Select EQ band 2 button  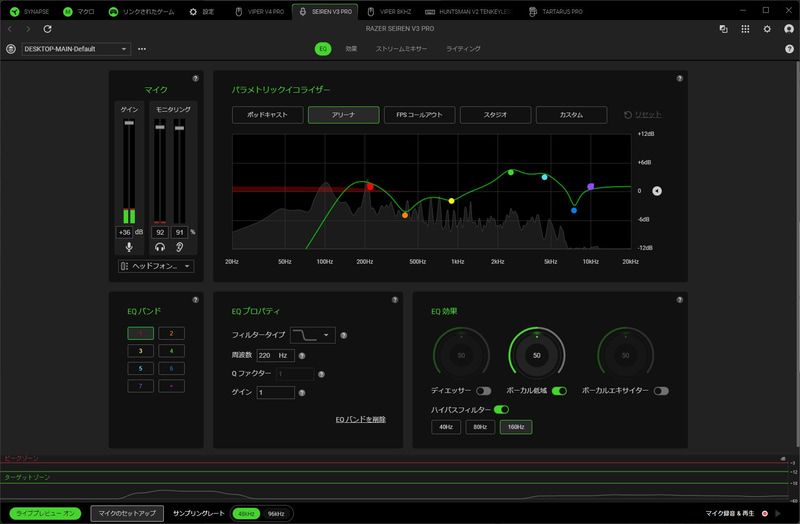tap(171, 333)
